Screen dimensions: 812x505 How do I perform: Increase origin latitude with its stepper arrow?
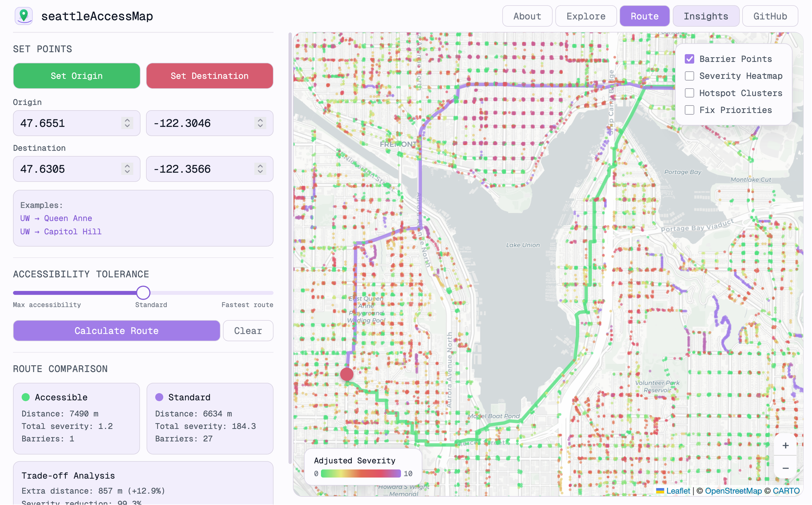pyautogui.click(x=127, y=120)
